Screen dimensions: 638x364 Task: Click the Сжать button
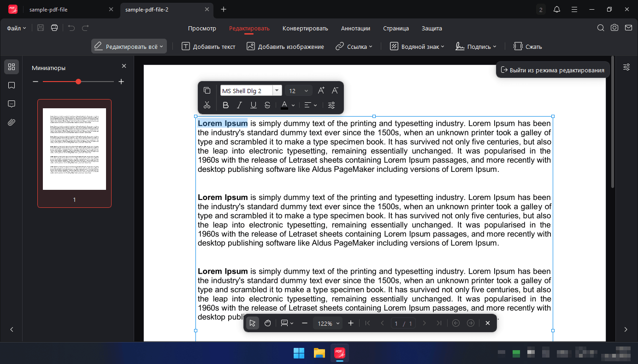click(528, 47)
